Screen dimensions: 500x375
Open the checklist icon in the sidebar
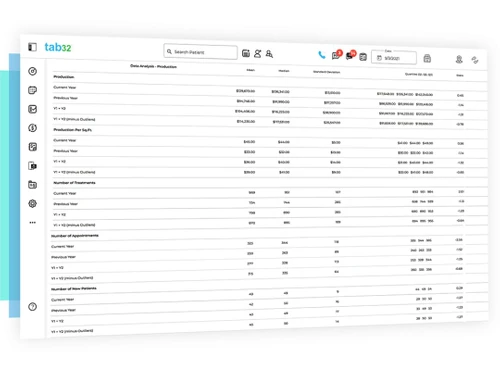(x=32, y=109)
